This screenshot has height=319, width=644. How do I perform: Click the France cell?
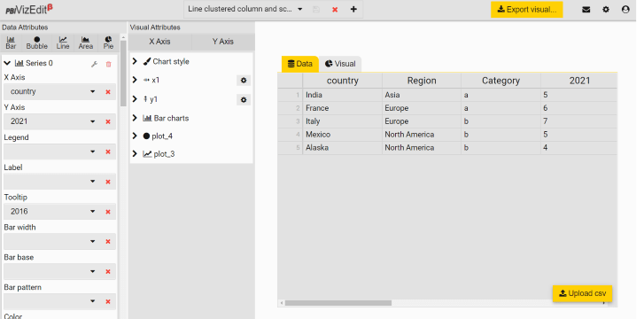(343, 108)
